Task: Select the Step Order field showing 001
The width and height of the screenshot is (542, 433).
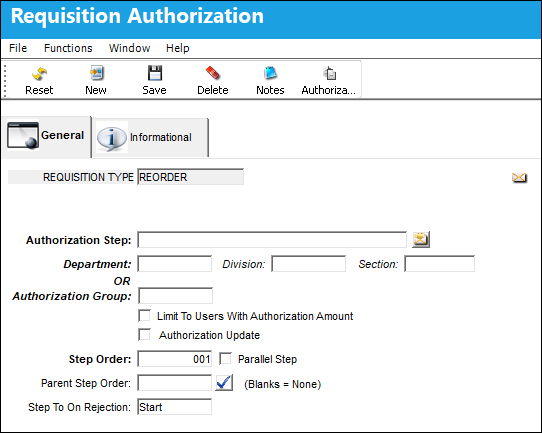Action: tap(175, 359)
